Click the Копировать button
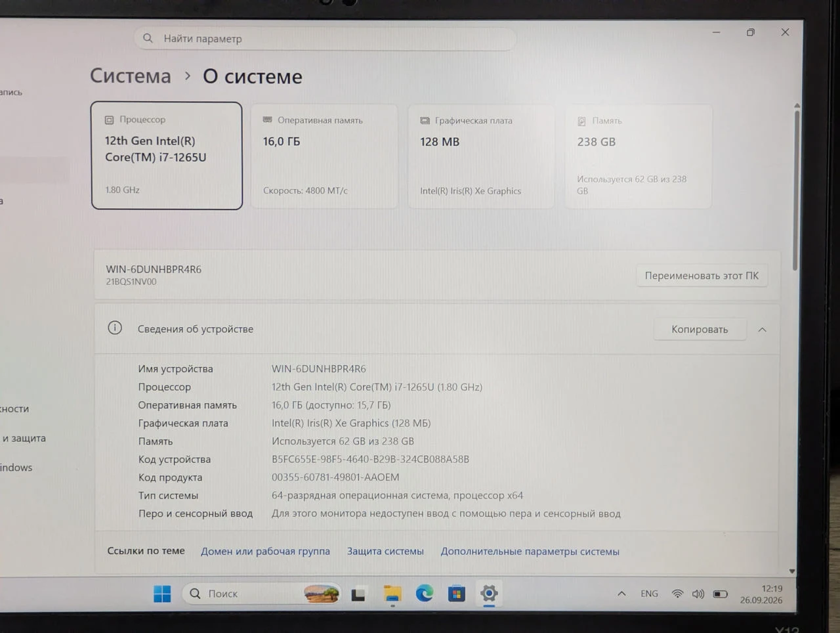 [x=700, y=330]
